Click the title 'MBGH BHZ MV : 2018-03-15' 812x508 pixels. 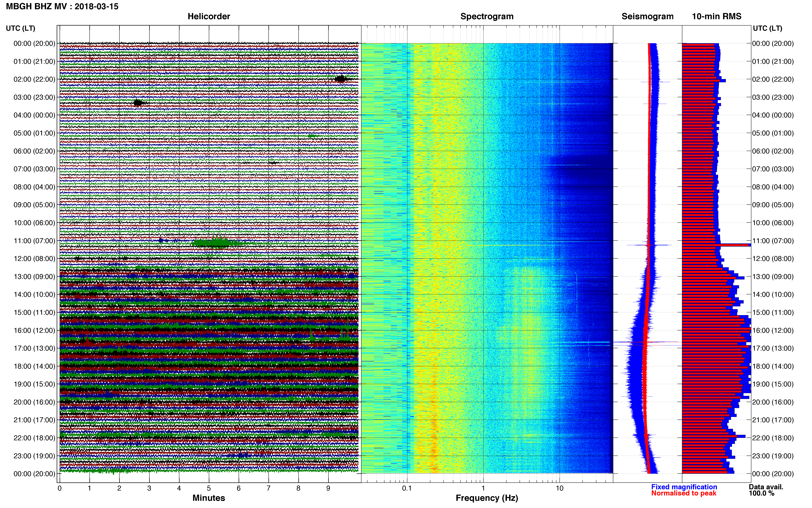coord(62,6)
